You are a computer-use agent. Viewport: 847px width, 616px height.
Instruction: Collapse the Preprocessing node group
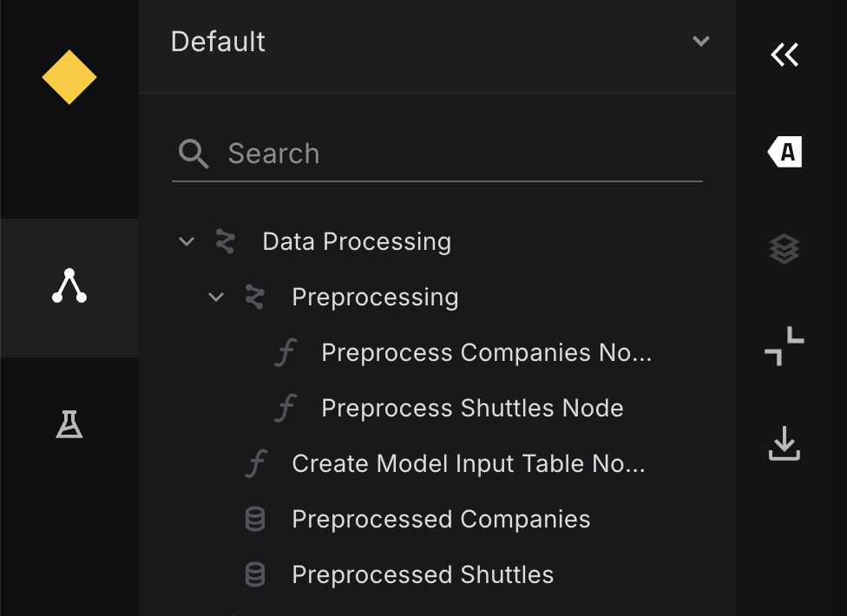coord(215,297)
